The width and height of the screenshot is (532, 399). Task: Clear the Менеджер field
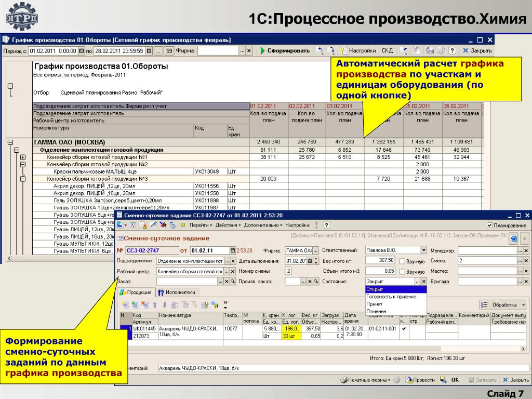click(526, 250)
